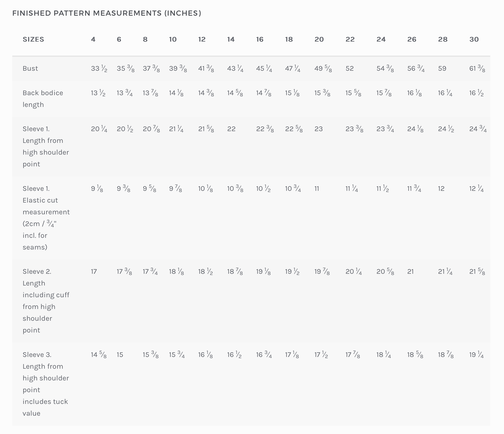Click the Sleeve 1 Elastic cut measurement label
This screenshot has height=434, width=504.
pyautogui.click(x=46, y=218)
